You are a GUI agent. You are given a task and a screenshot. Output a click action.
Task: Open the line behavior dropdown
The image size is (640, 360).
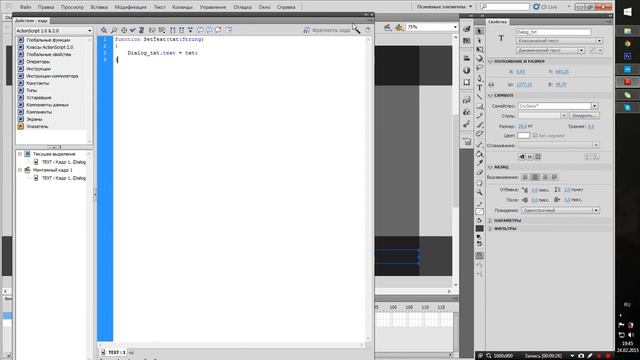[560, 210]
